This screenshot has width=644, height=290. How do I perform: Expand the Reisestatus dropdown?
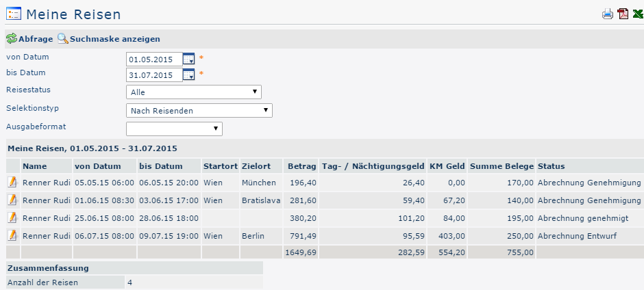(194, 92)
